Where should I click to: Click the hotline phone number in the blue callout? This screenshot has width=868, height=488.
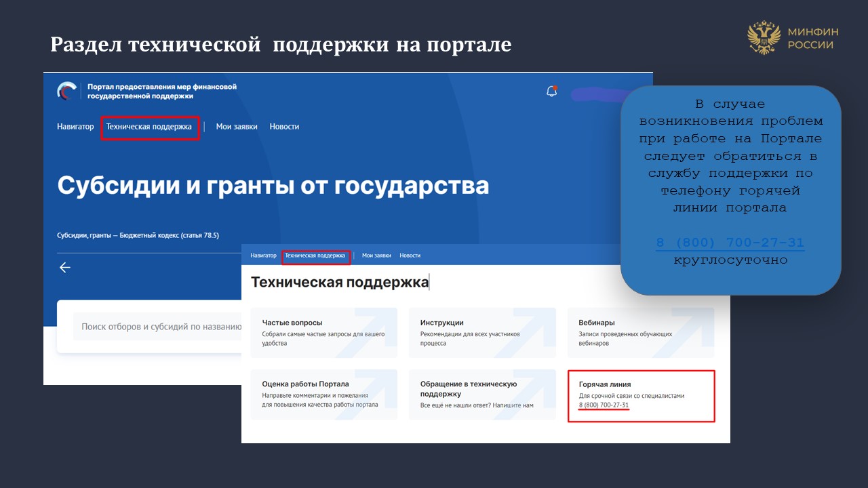[x=730, y=243]
